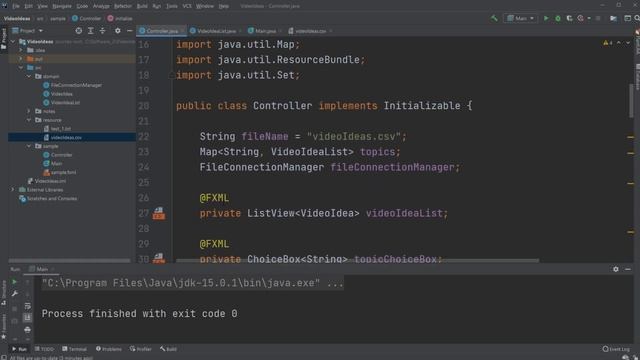Image resolution: width=640 pixels, height=360 pixels.
Task: Open Project panel options gear
Action: click(118, 31)
